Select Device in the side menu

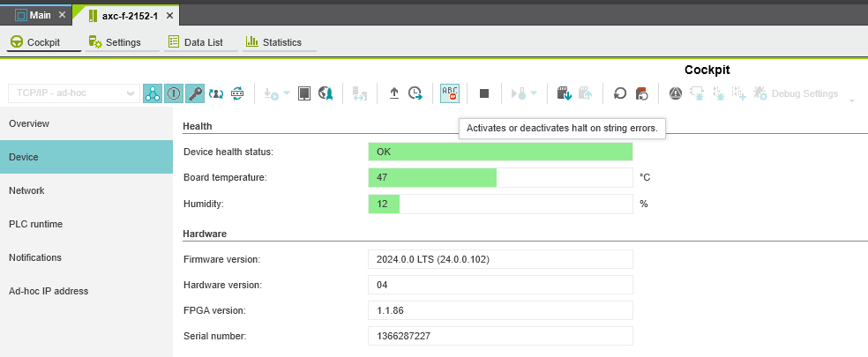(86, 157)
